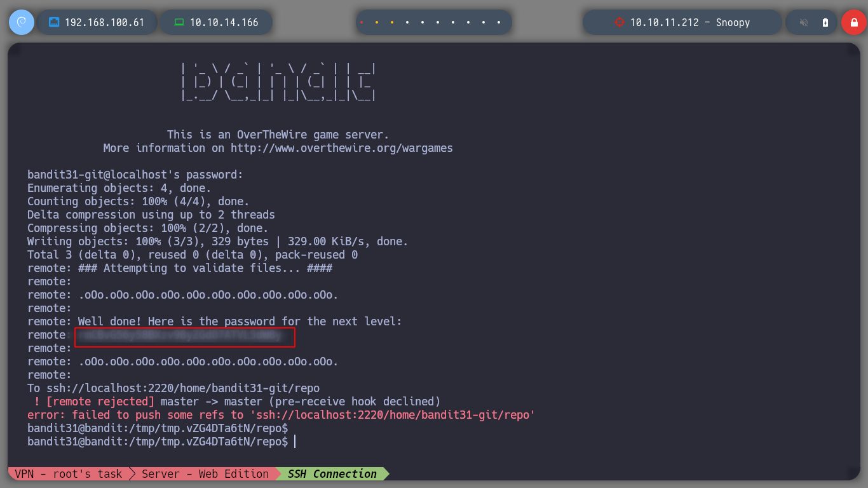The image size is (868, 488).
Task: Click the "Enumerating objects: 4, done." line
Action: [119, 188]
